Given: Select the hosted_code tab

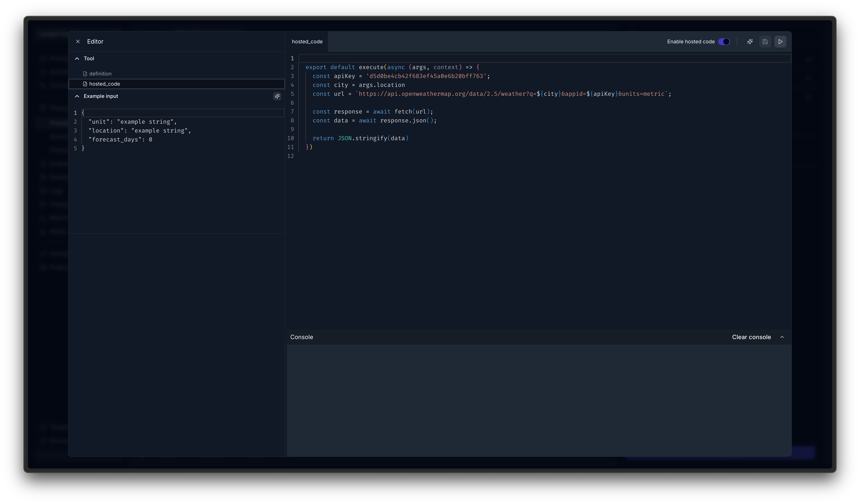Looking at the screenshot, I should 307,42.
